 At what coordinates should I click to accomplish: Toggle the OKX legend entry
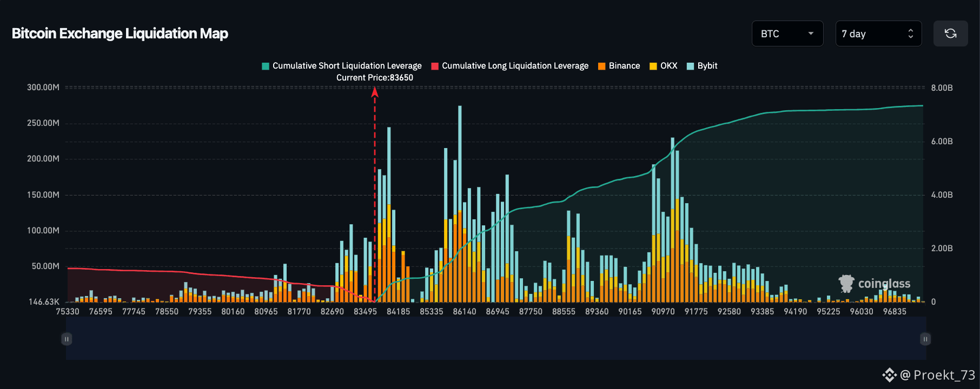pos(663,66)
